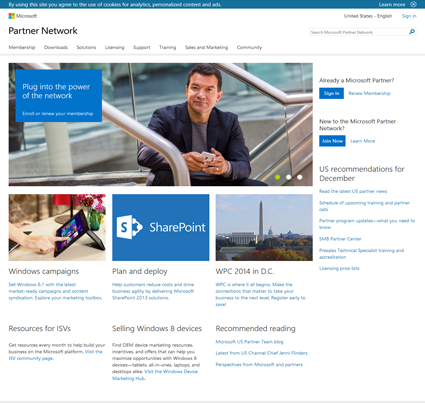
Task: Open Sell Windows 8.1 campaigns link
Action: pos(55,291)
